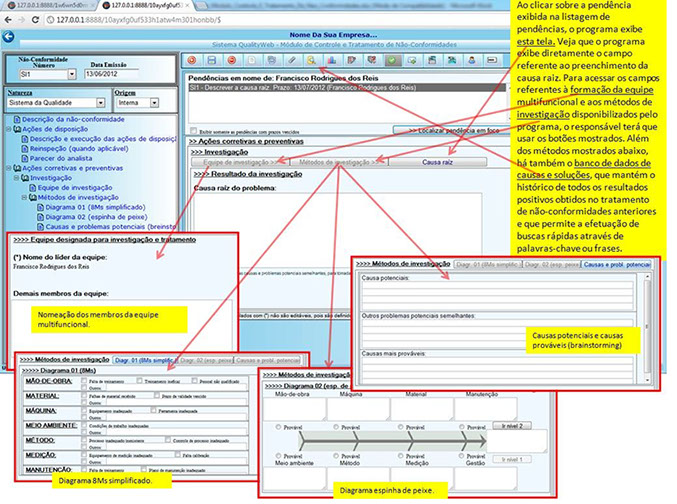Click the Ir nível 2 button
Viewport: 677px width, 504px height.
click(509, 425)
